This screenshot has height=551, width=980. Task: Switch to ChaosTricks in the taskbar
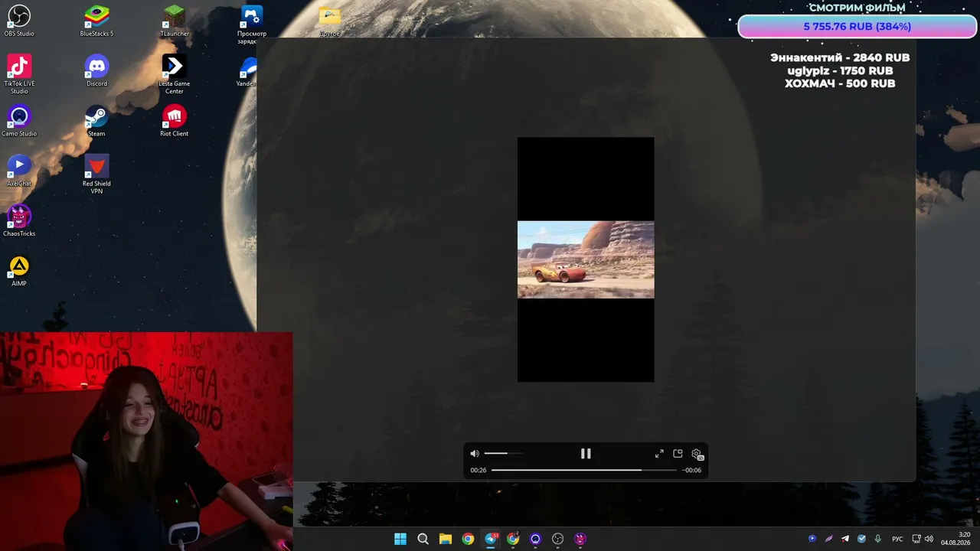[x=580, y=539]
